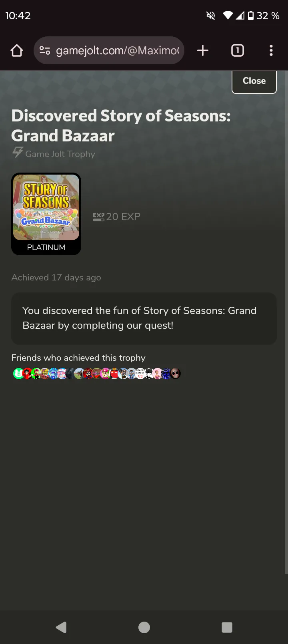This screenshot has height=644, width=288.
Task: Open the red round-face friend avatar
Action: (x=115, y=374)
